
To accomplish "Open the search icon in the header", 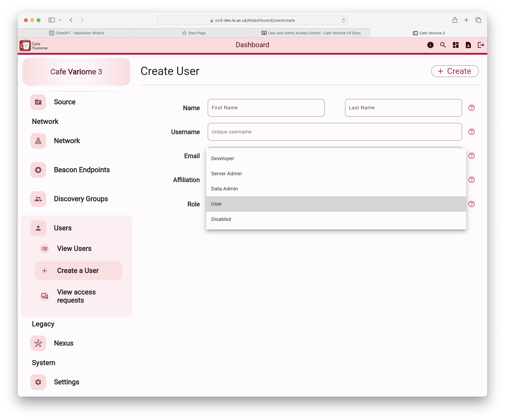I will (x=443, y=45).
